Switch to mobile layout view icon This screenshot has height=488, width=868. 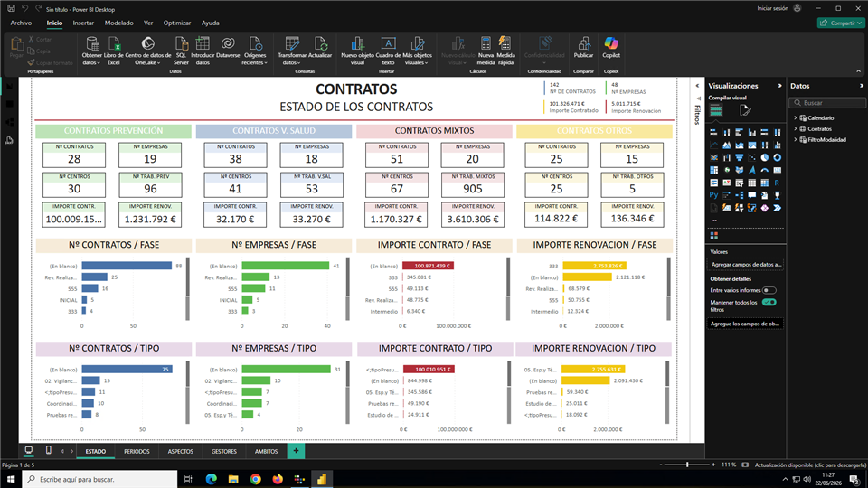coord(49,450)
